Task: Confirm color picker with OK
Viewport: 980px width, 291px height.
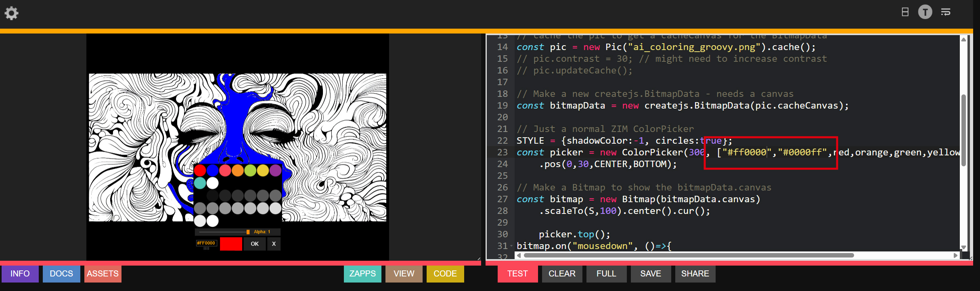Action: [255, 244]
